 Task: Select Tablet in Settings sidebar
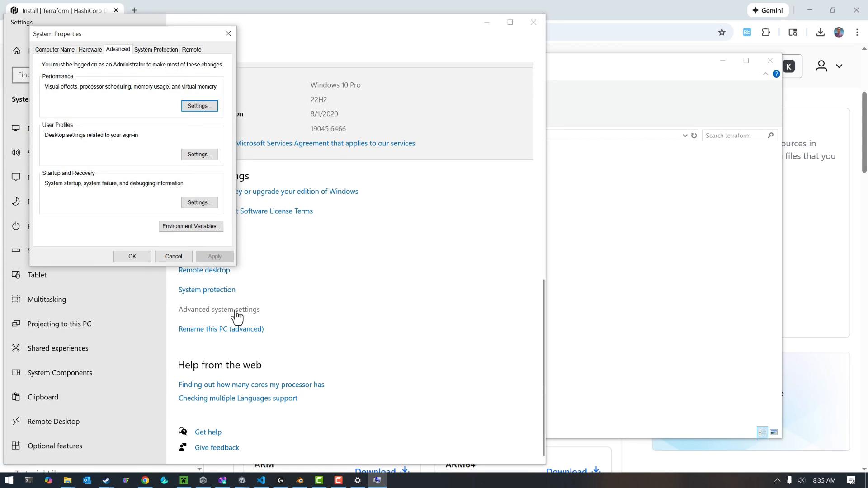click(x=85, y=275)
